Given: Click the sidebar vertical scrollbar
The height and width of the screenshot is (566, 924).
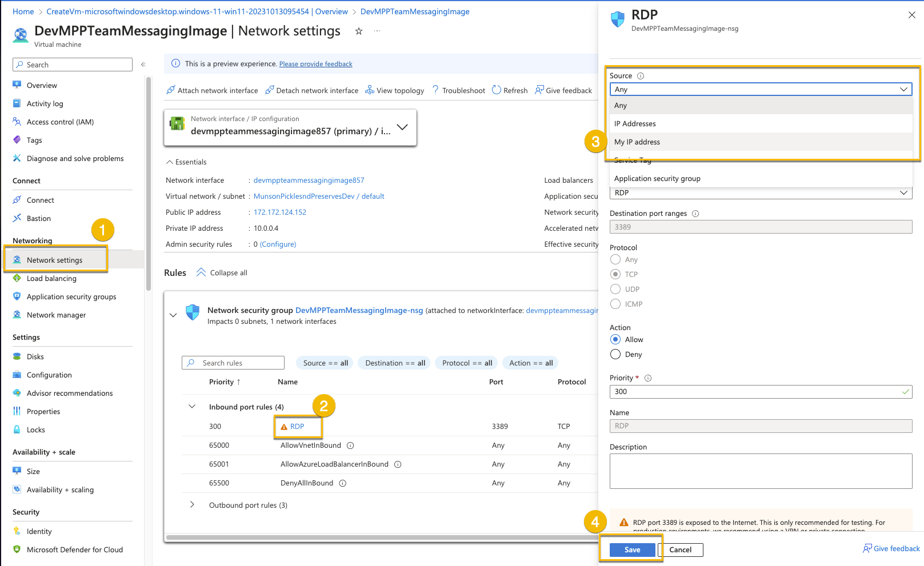Looking at the screenshot, I should tap(149, 183).
